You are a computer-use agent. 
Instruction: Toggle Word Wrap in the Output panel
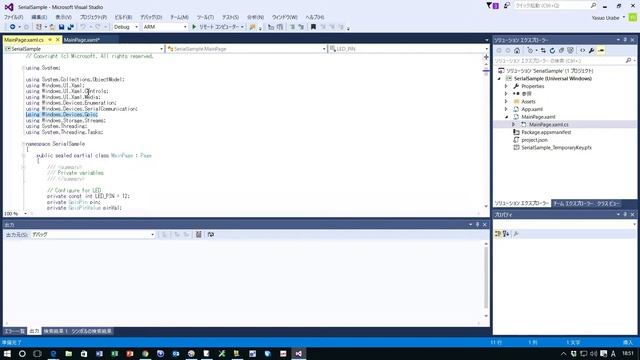pyautogui.click(x=211, y=235)
